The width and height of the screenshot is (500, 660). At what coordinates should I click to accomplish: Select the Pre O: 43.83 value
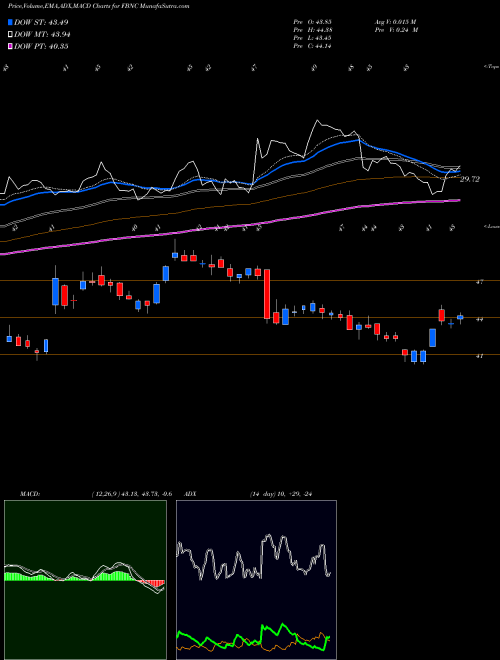[x=313, y=21]
